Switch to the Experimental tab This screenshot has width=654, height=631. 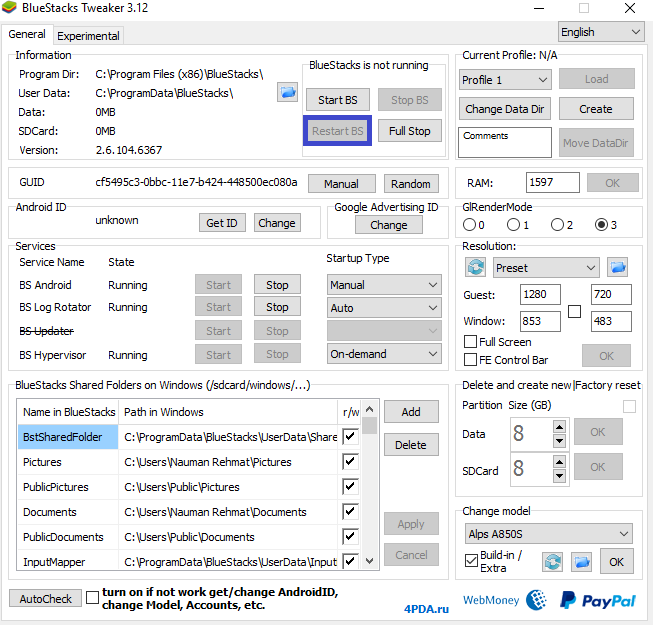[88, 36]
